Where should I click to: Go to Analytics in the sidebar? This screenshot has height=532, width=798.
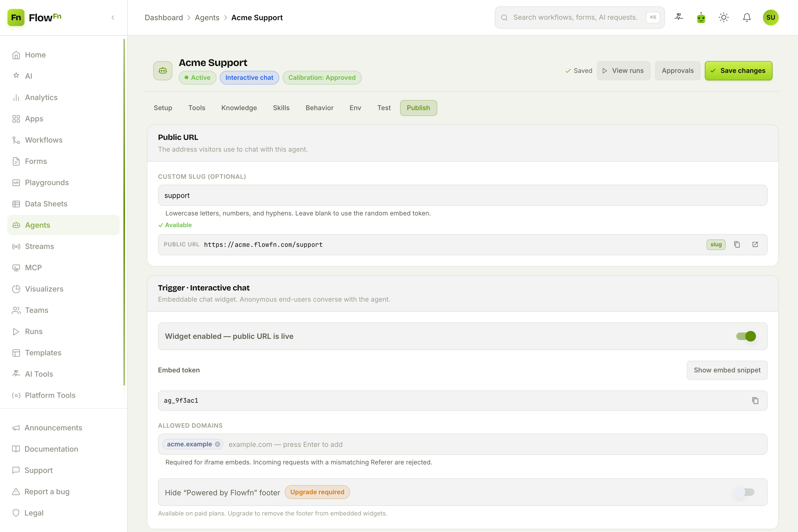click(x=64, y=97)
